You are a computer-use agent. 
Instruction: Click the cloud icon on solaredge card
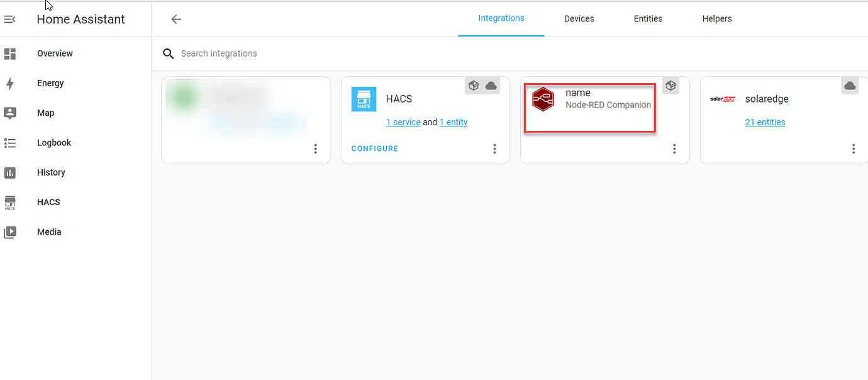[x=850, y=85]
